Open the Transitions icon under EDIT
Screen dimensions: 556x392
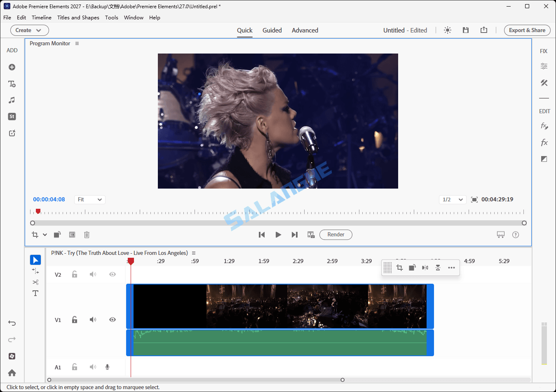[x=544, y=159]
